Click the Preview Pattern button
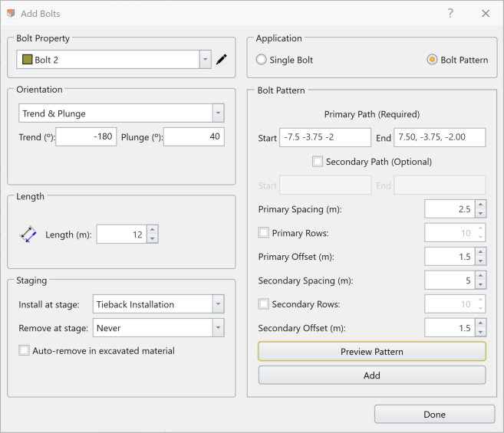The height and width of the screenshot is (433, 504). pos(372,352)
